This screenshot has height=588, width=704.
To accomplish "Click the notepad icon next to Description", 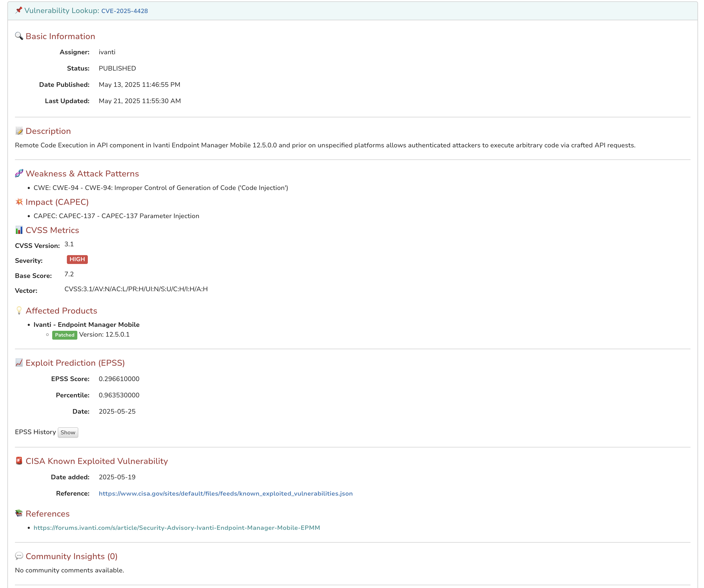I will (19, 131).
